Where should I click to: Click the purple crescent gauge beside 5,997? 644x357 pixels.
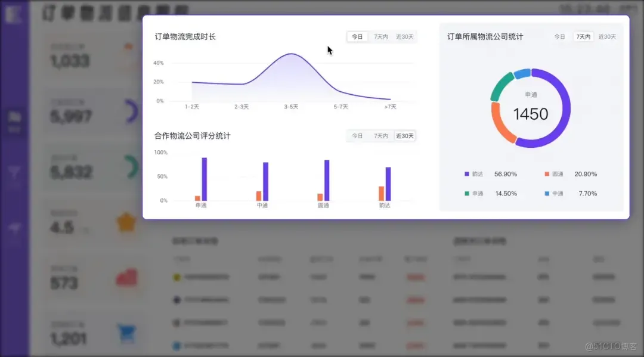(x=130, y=111)
